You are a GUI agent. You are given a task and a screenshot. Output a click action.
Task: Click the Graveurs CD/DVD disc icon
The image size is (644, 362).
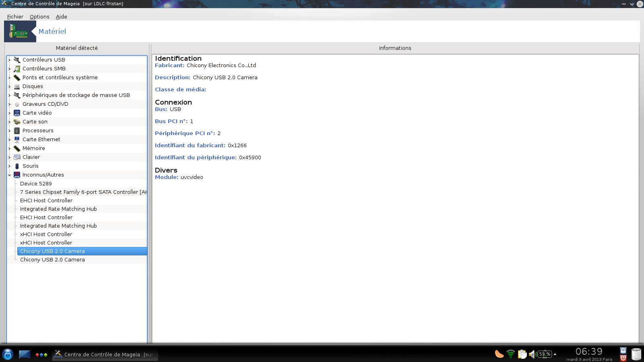click(17, 104)
